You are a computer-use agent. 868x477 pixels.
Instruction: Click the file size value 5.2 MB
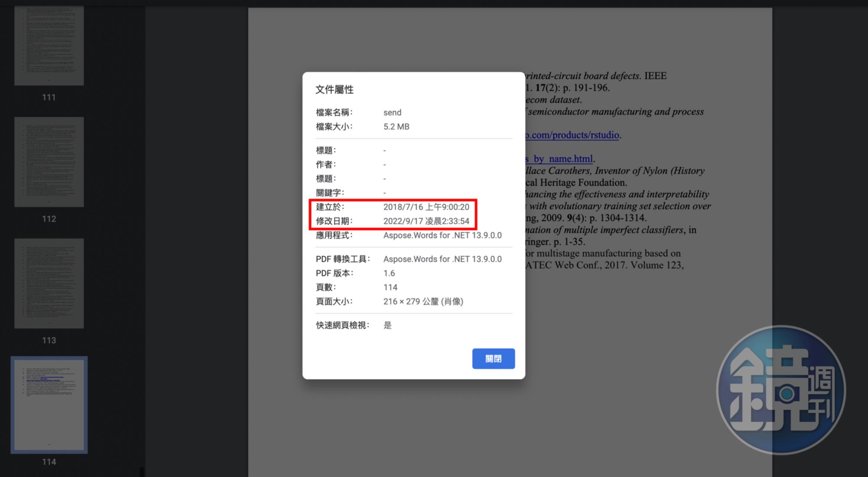pos(396,126)
